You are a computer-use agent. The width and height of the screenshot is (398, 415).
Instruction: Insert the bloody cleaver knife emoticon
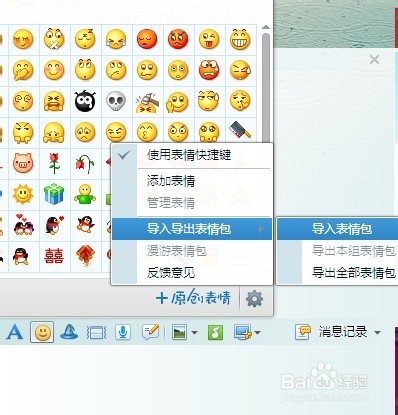tap(240, 130)
